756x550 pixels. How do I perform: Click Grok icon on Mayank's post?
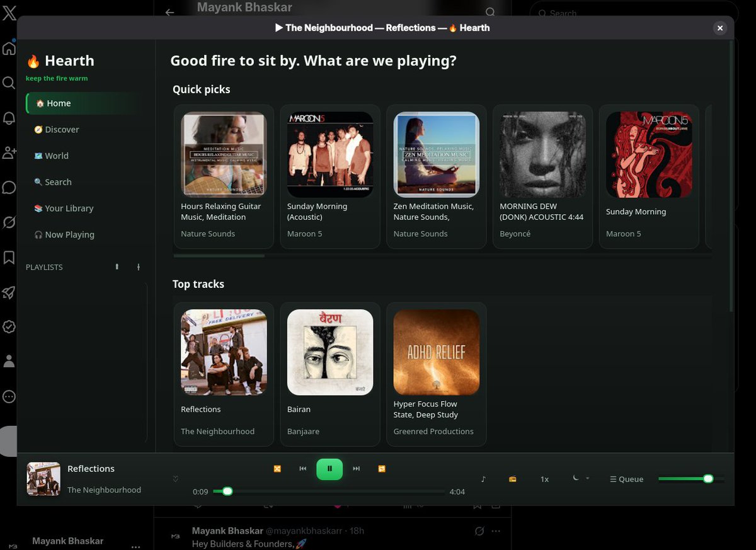pyautogui.click(x=479, y=531)
